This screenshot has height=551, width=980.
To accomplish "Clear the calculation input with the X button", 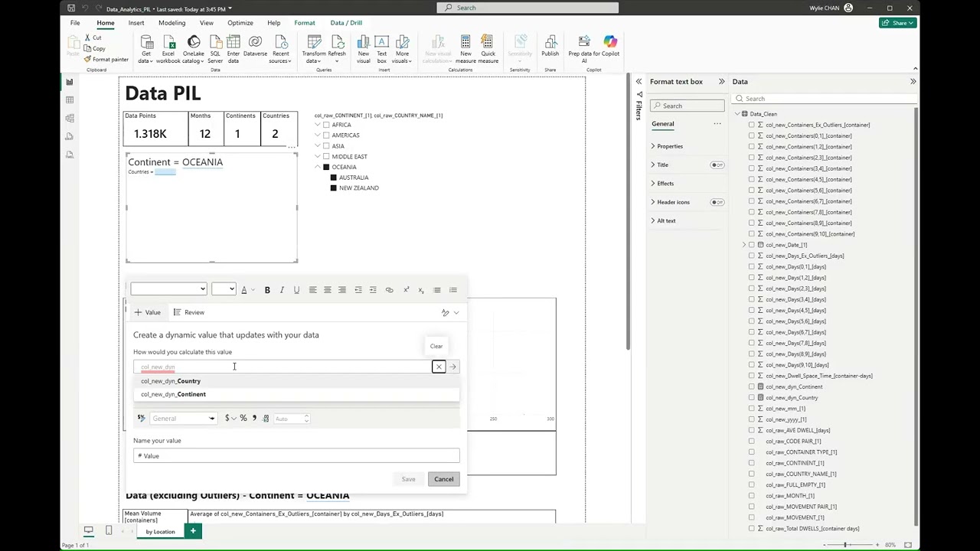I will coord(439,367).
